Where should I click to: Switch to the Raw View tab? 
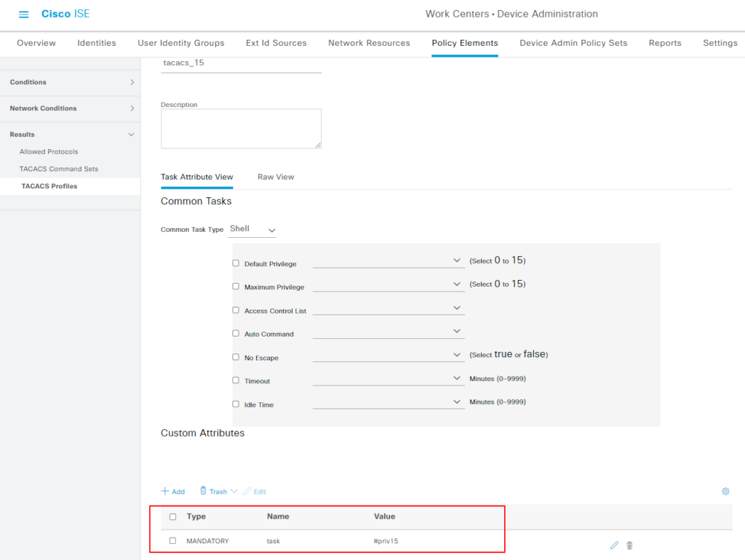276,177
